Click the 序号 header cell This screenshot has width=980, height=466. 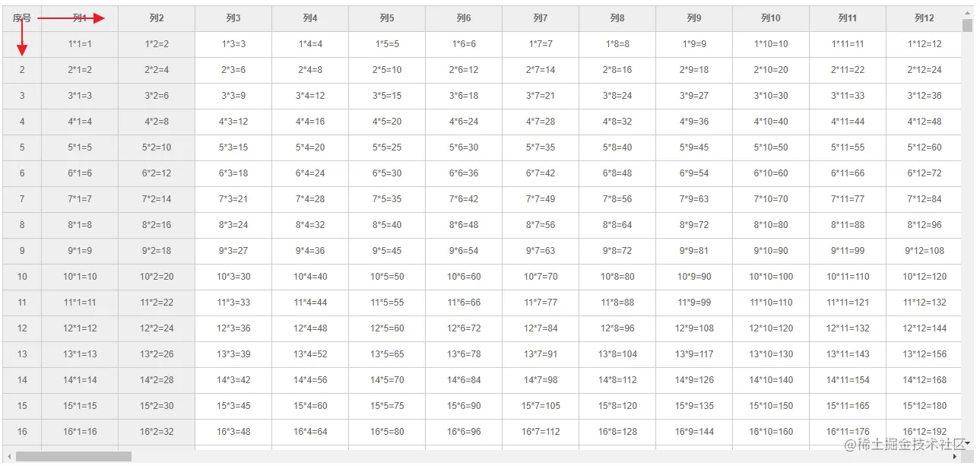point(22,18)
